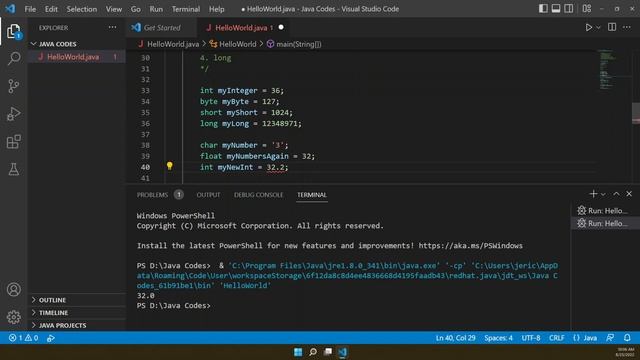Open editor More Actions ellipsis

(627, 27)
